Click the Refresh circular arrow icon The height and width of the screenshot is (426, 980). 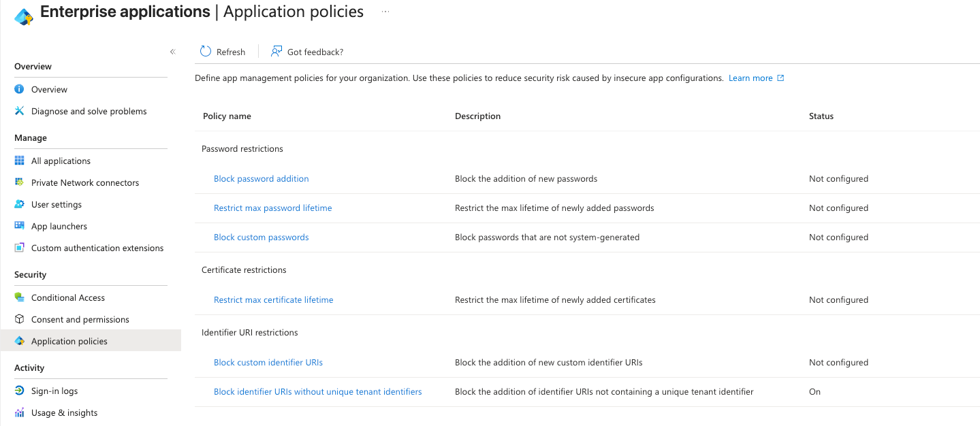point(206,51)
